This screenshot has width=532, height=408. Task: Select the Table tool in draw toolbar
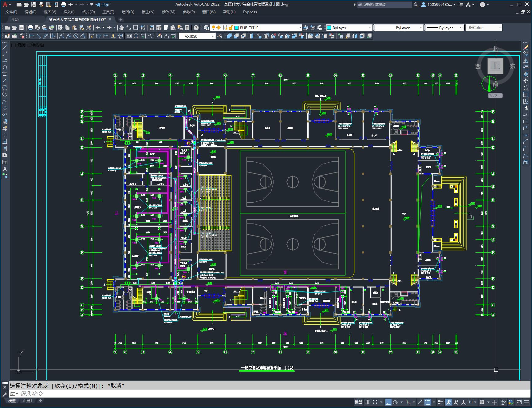tap(5, 162)
